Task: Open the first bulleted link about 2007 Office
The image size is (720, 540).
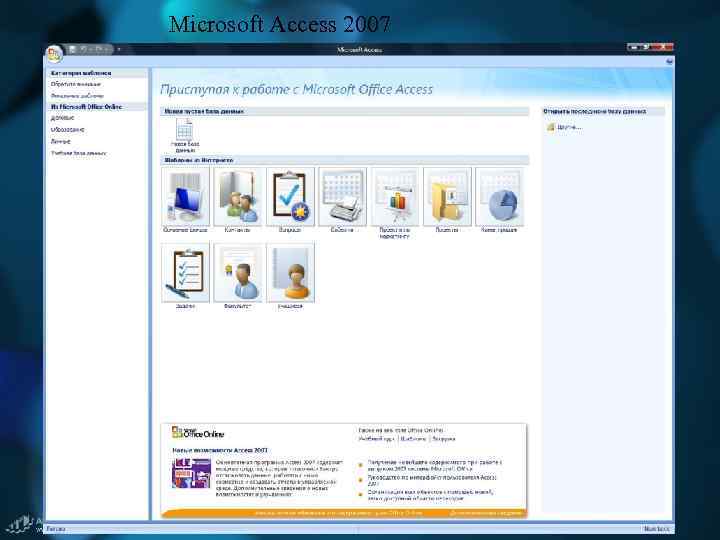Action: (x=434, y=466)
